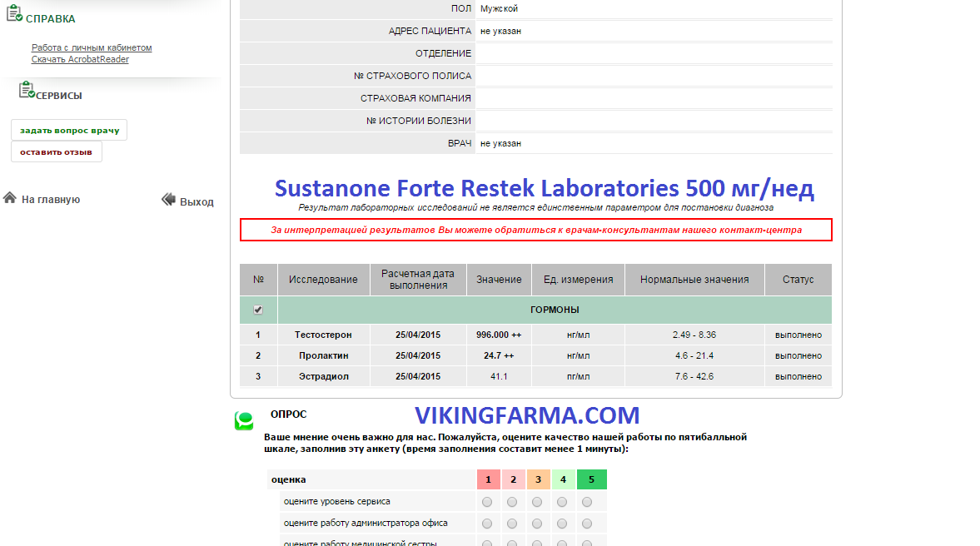Click the green rating 5 header cell
980x546 pixels.
[591, 479]
